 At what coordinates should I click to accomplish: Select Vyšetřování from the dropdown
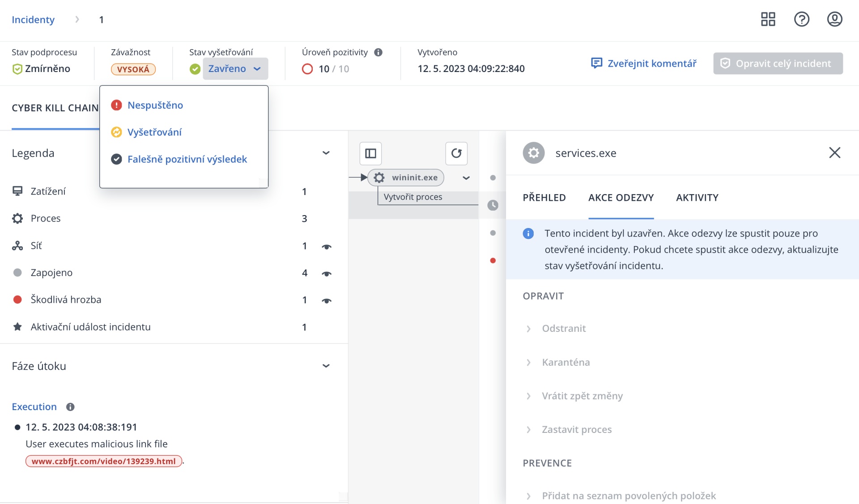tap(154, 132)
